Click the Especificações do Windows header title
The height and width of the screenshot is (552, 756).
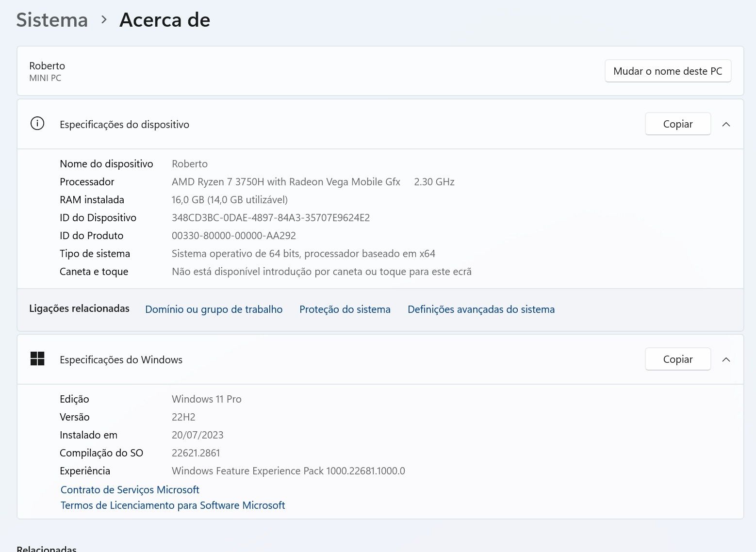pyautogui.click(x=121, y=360)
